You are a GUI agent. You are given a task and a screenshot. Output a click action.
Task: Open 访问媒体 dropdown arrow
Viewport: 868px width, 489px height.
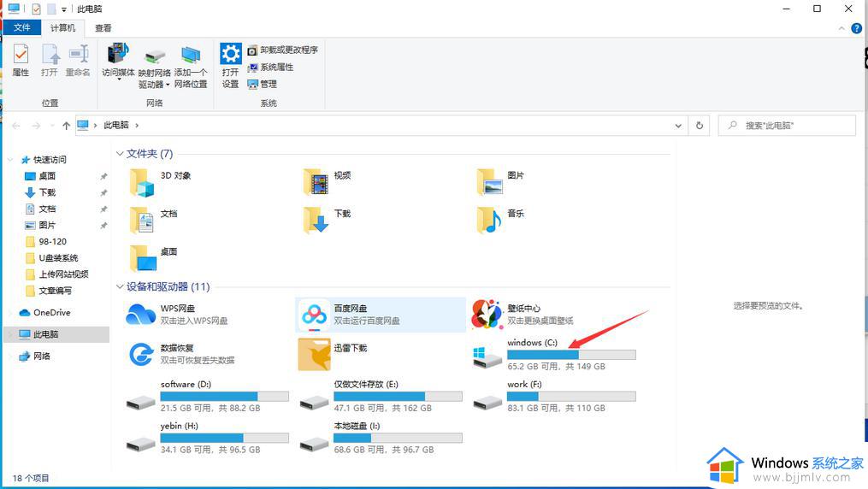119,80
